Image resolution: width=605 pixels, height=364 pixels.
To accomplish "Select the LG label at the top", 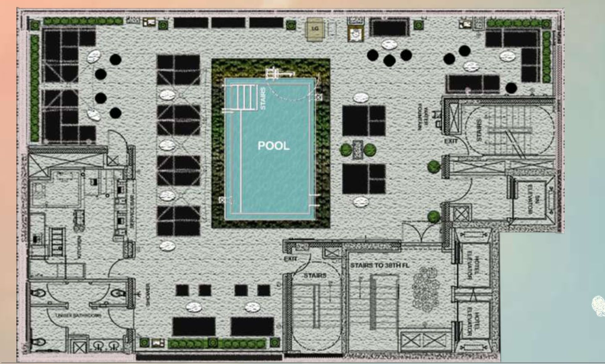I will (315, 29).
